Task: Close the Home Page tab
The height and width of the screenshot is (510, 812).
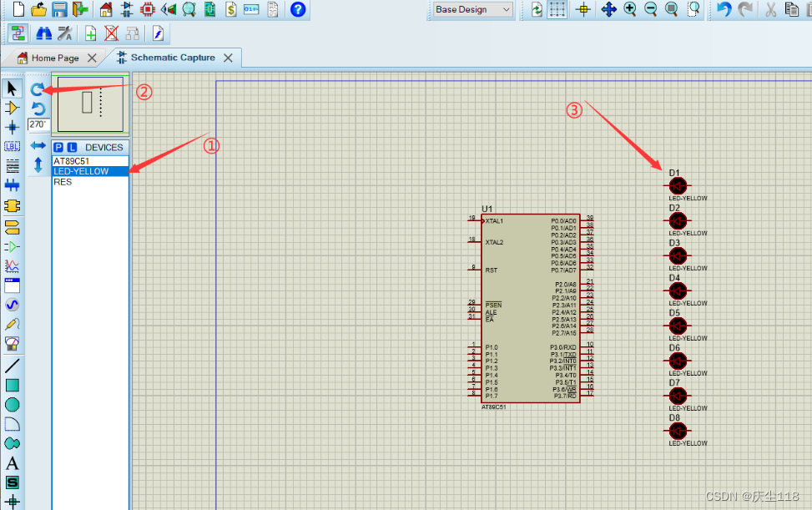Action: [92, 58]
